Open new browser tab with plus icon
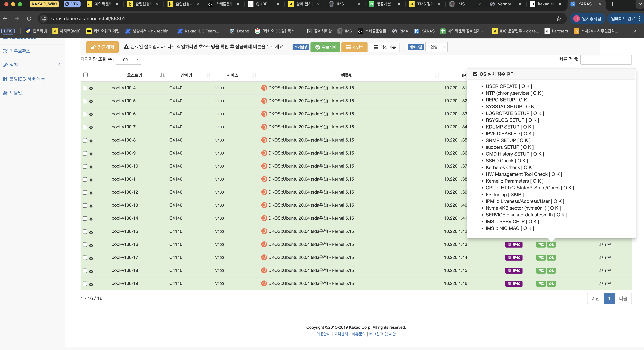644x350 pixels. [x=612, y=4]
